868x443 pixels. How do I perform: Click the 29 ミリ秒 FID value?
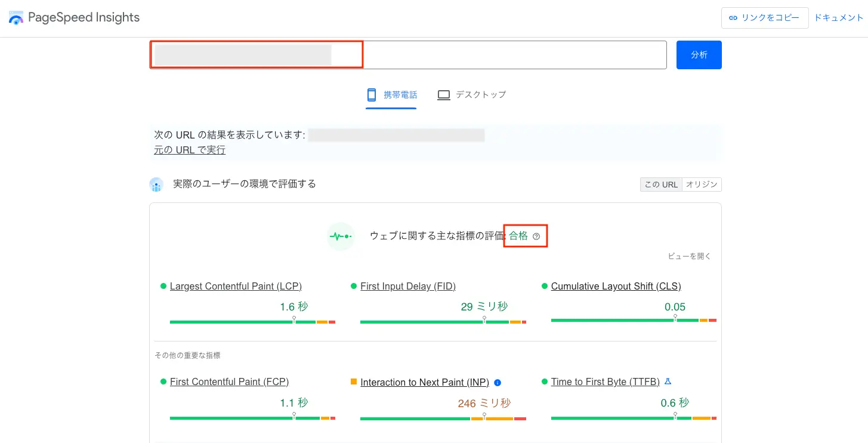click(484, 307)
